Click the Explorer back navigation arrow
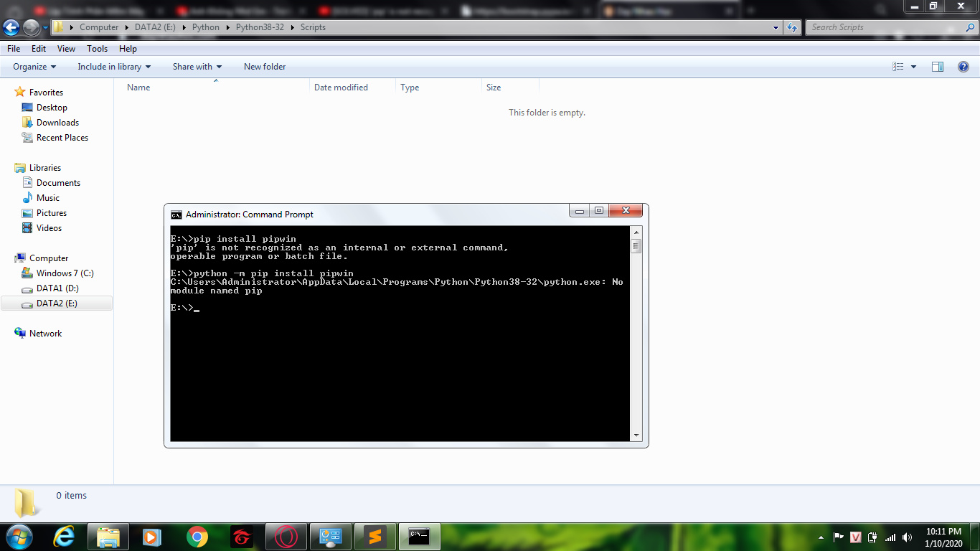Viewport: 980px width, 551px height. pos(11,27)
